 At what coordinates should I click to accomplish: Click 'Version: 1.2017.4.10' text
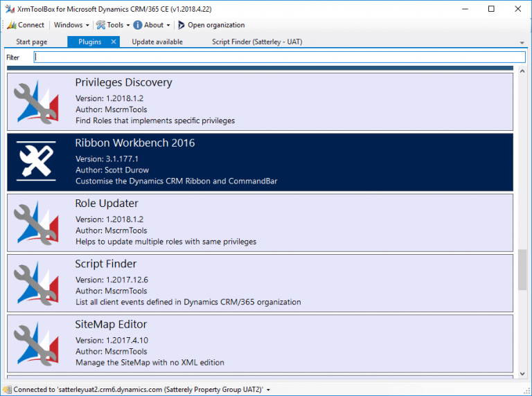(x=112, y=341)
